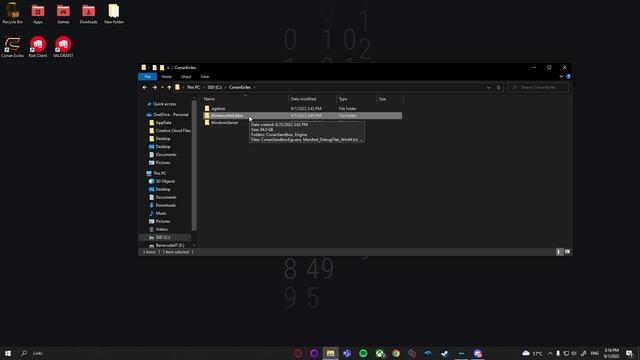Sort files by Type column
Image resolution: width=640 pixels, height=360 pixels.
356,99
